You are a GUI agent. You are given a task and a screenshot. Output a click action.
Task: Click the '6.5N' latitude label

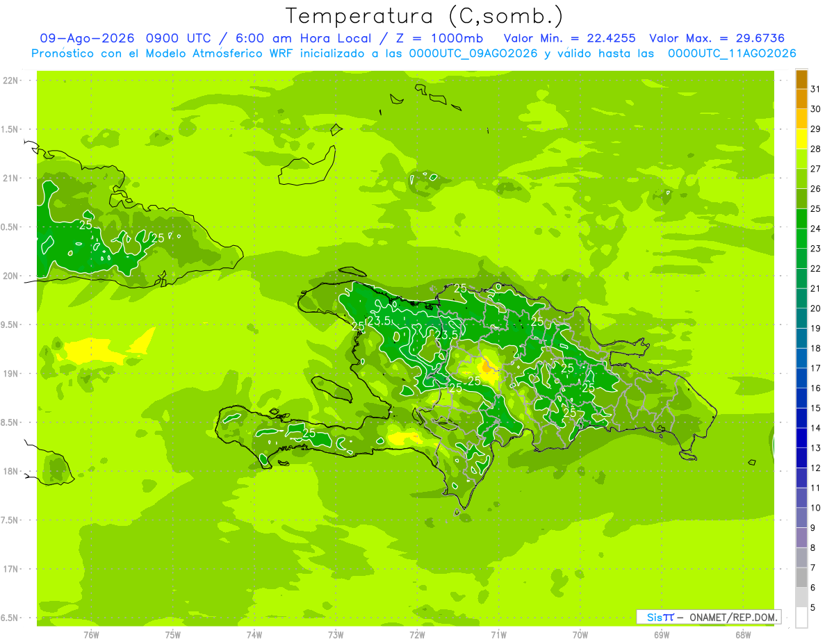(x=10, y=618)
